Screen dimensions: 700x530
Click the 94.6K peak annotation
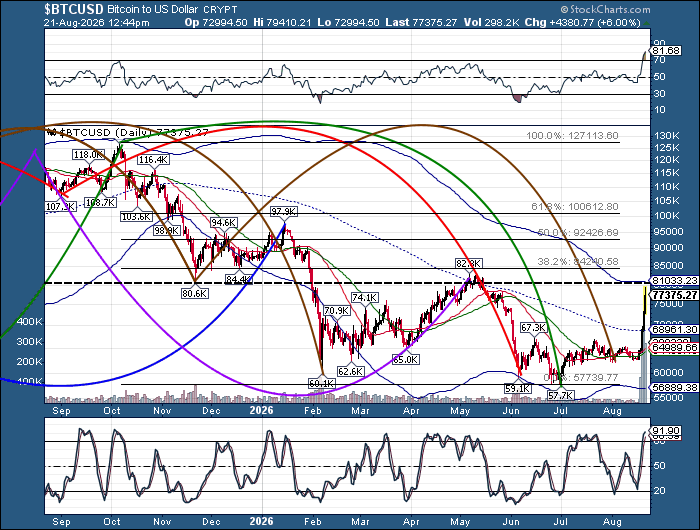[x=225, y=222]
